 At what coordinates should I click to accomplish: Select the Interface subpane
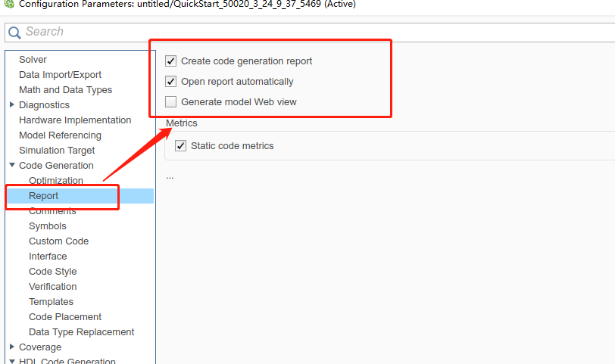click(x=48, y=257)
